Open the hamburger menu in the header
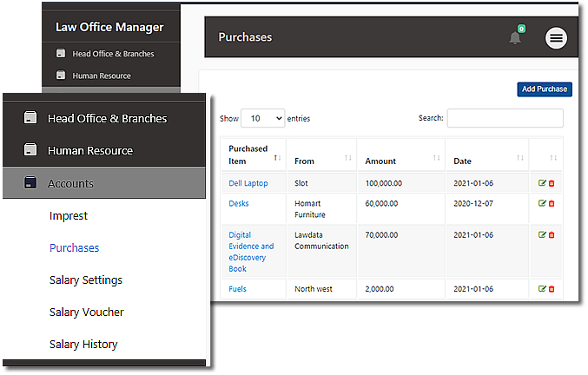This screenshot has height=375, width=588. pyautogui.click(x=556, y=37)
